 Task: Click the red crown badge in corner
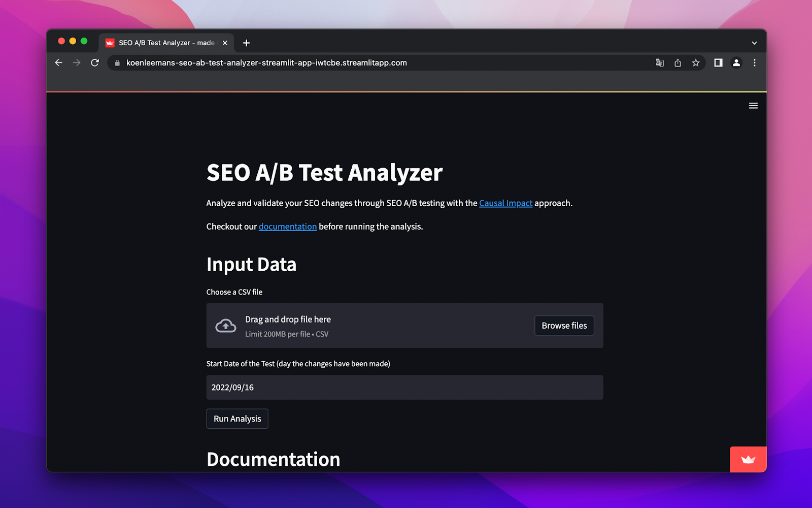point(748,459)
